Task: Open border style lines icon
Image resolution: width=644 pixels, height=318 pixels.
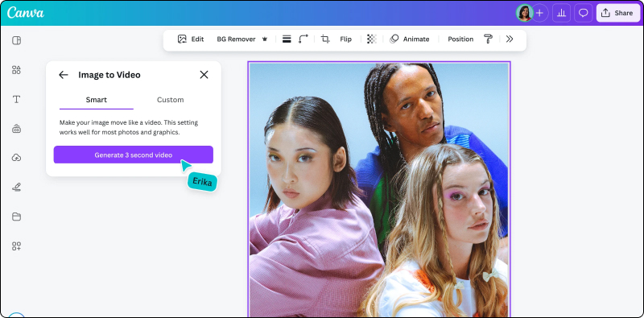Action: tap(287, 39)
